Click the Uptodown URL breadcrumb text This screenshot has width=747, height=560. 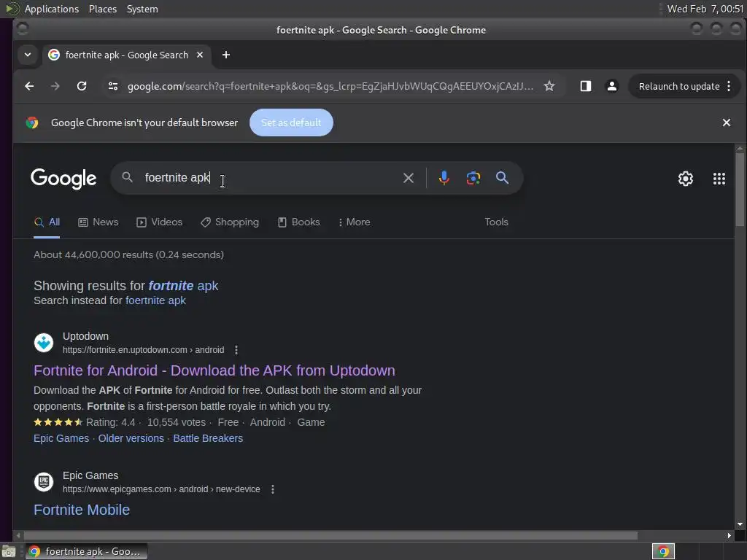pos(144,350)
